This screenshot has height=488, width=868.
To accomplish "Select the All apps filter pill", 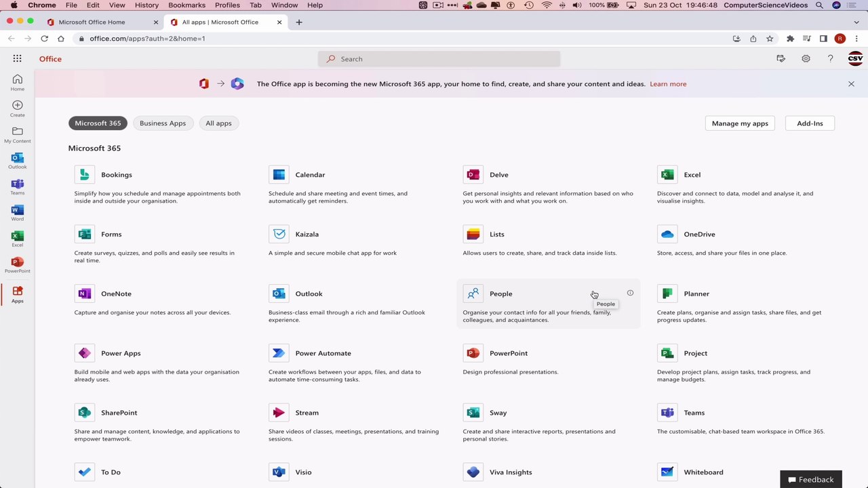I will [x=218, y=123].
